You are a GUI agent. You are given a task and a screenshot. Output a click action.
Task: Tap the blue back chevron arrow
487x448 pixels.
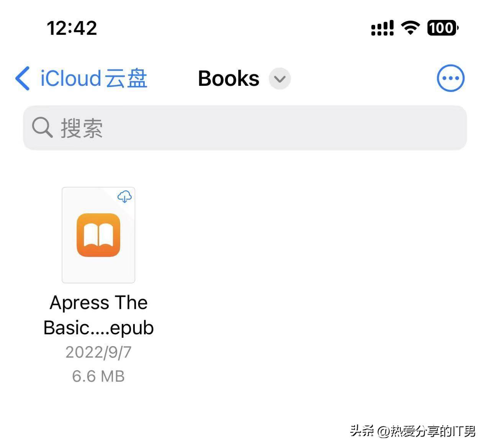pos(22,78)
